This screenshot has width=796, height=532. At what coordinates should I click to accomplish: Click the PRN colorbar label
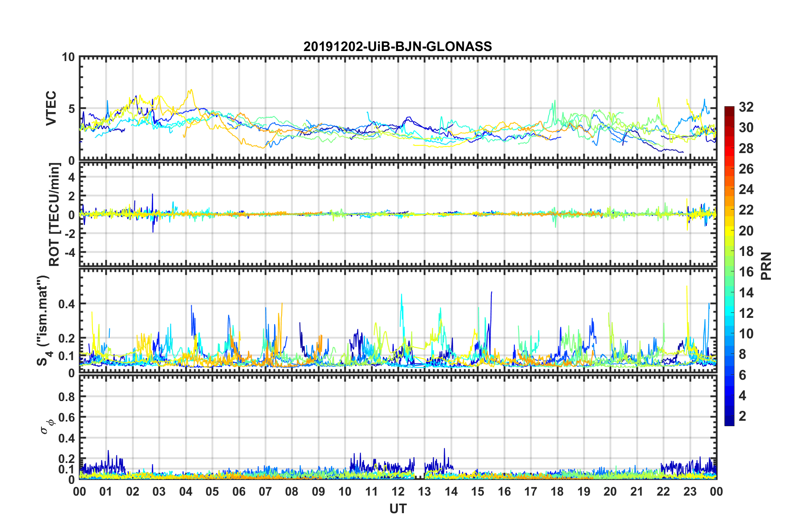click(766, 266)
